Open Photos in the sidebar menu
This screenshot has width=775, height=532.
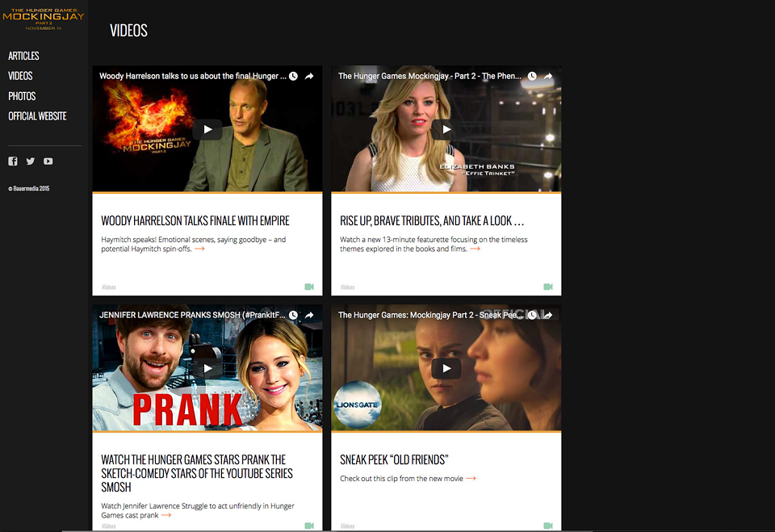[22, 96]
